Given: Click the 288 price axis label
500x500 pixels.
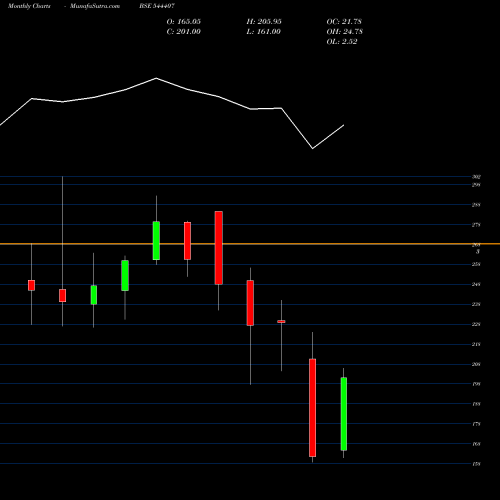Looking at the screenshot, I should pyautogui.click(x=476, y=205).
